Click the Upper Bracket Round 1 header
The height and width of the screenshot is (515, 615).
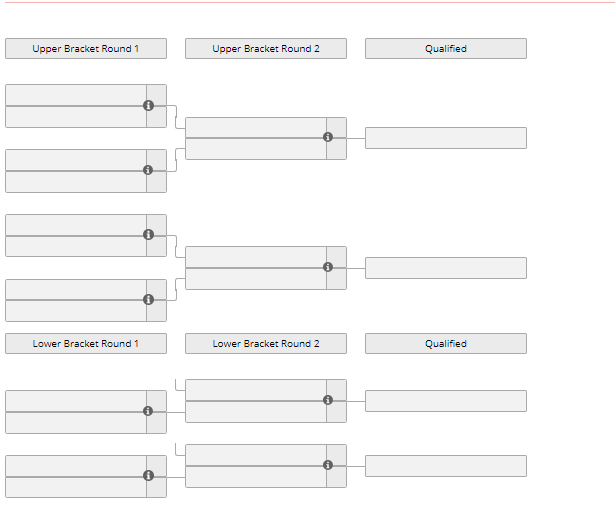(x=86, y=49)
